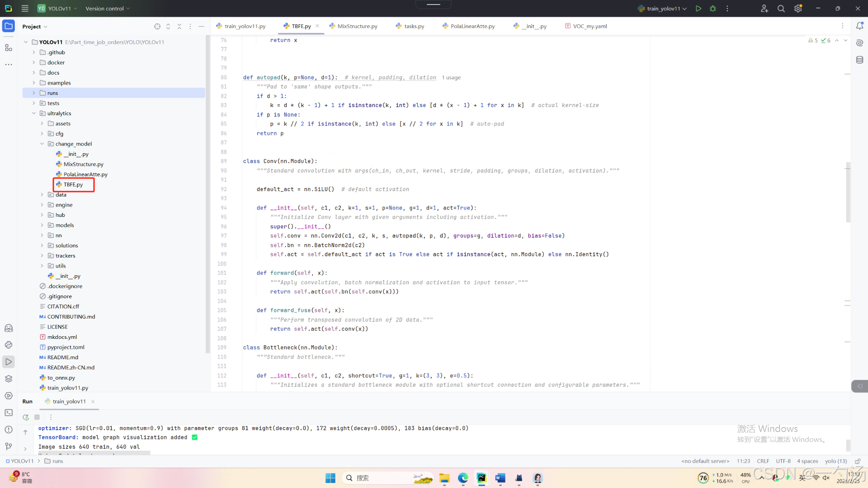The image size is (868, 488).
Task: Run train_yolov11 with the green play icon
Action: (x=698, y=9)
